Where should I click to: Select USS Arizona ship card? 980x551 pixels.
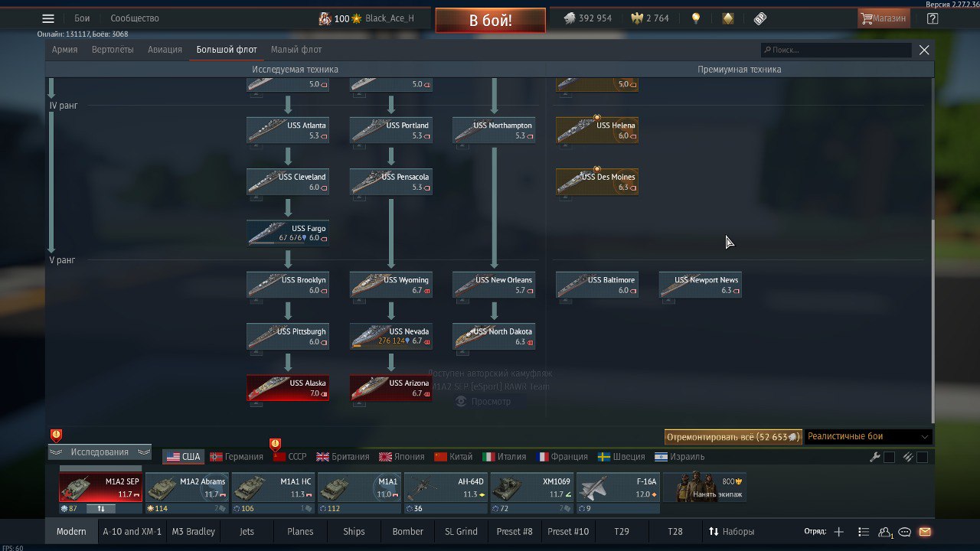point(391,387)
